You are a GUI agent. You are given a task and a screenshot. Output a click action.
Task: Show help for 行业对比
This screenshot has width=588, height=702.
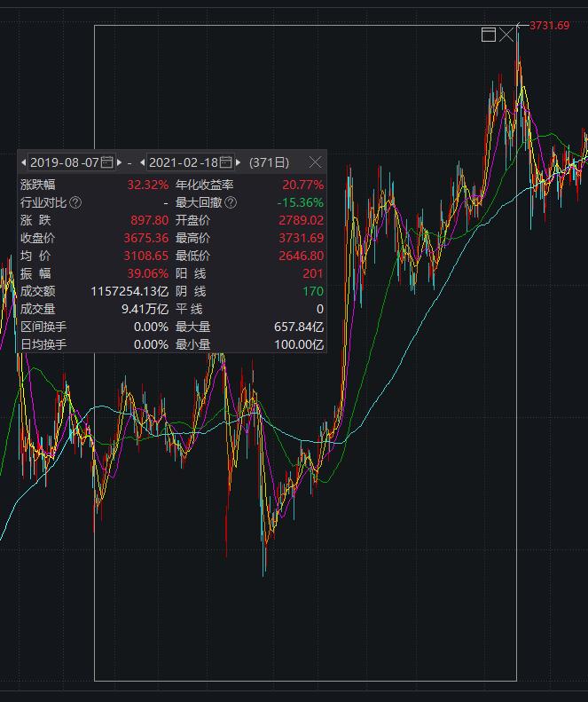coord(75,202)
